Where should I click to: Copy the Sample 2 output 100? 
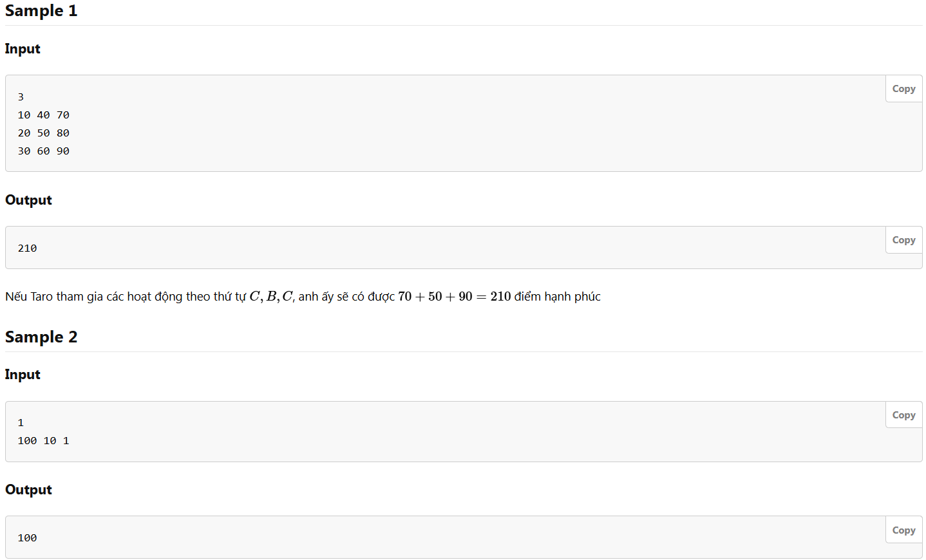click(x=903, y=530)
